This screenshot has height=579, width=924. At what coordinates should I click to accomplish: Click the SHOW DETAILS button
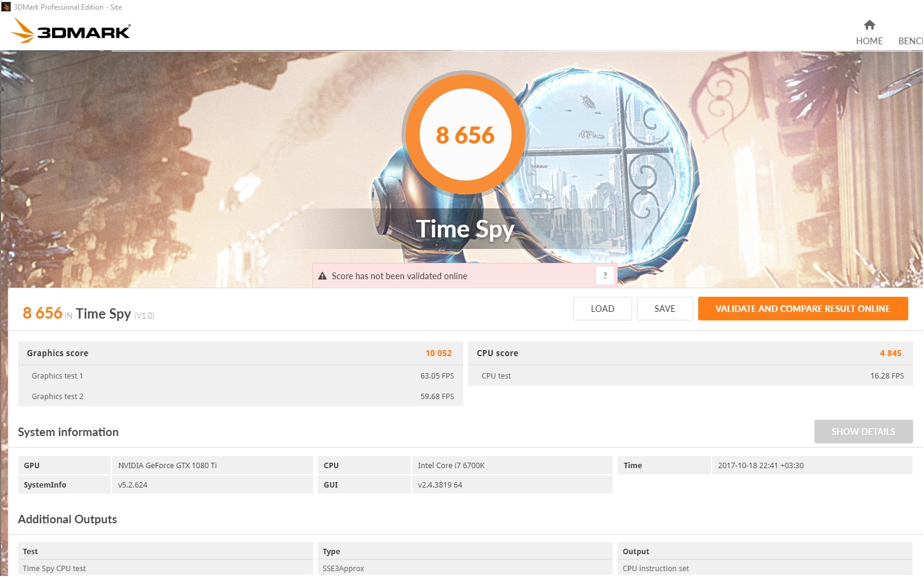pyautogui.click(x=863, y=432)
